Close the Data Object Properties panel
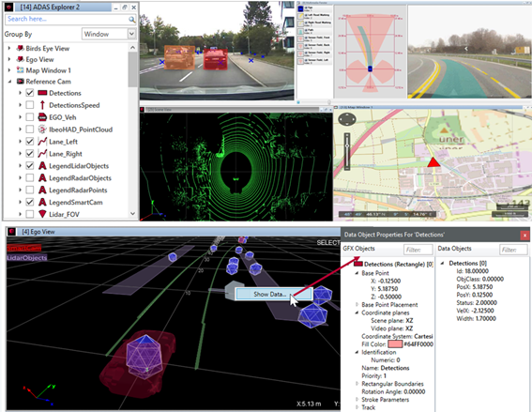The image size is (532, 412). 524,235
